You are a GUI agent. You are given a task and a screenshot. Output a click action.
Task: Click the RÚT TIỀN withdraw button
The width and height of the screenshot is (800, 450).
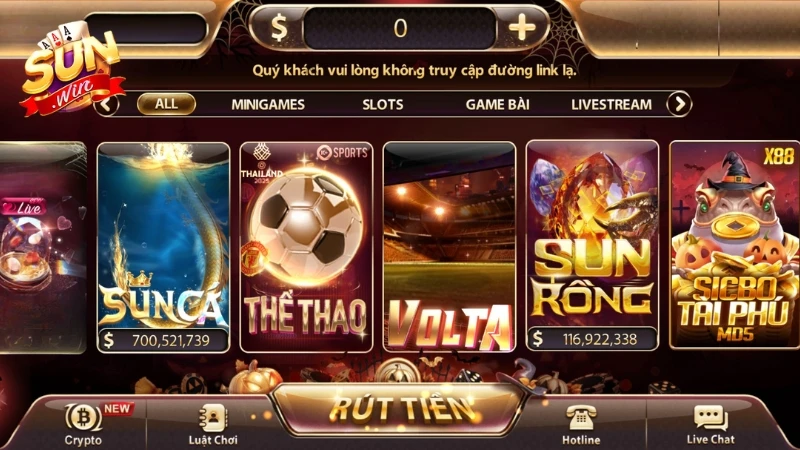[x=402, y=409]
